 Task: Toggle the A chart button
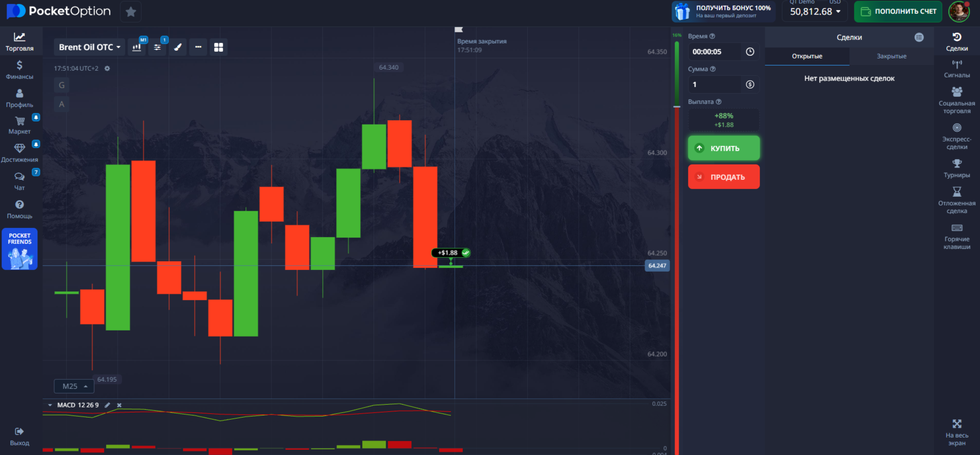tap(61, 104)
